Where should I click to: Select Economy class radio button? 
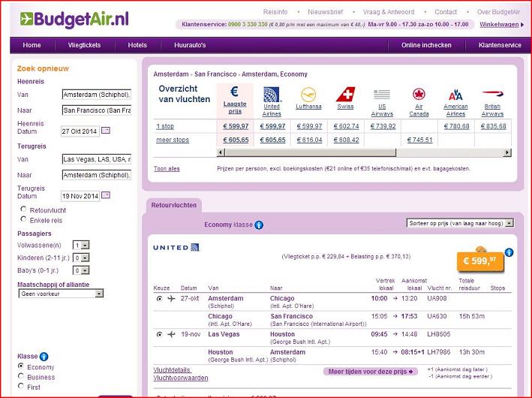(x=21, y=366)
